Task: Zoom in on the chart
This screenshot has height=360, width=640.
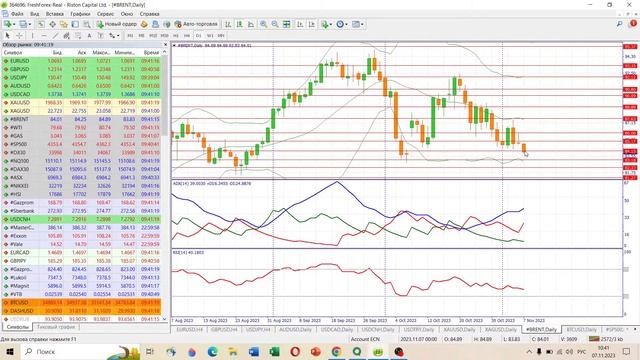Action: tap(264, 24)
